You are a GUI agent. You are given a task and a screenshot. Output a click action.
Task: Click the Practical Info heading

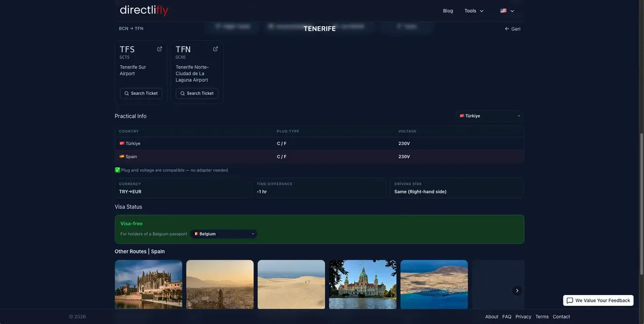pyautogui.click(x=130, y=116)
